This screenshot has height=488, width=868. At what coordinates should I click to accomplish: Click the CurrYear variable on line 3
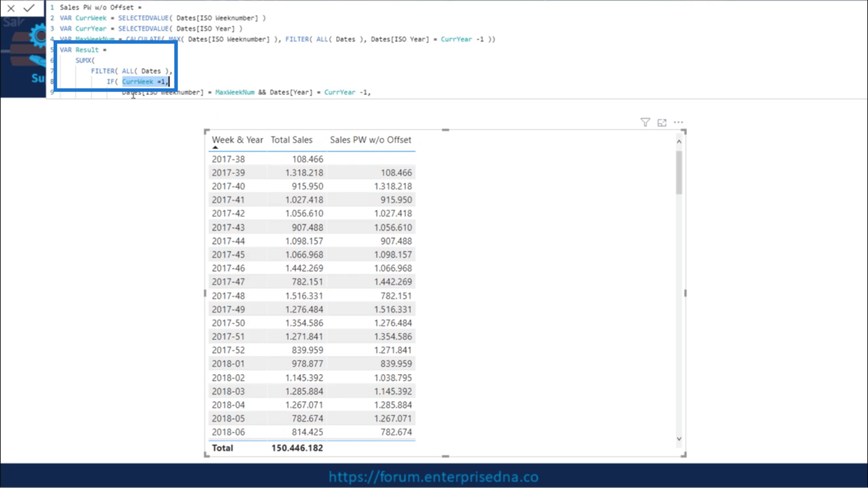[91, 29]
